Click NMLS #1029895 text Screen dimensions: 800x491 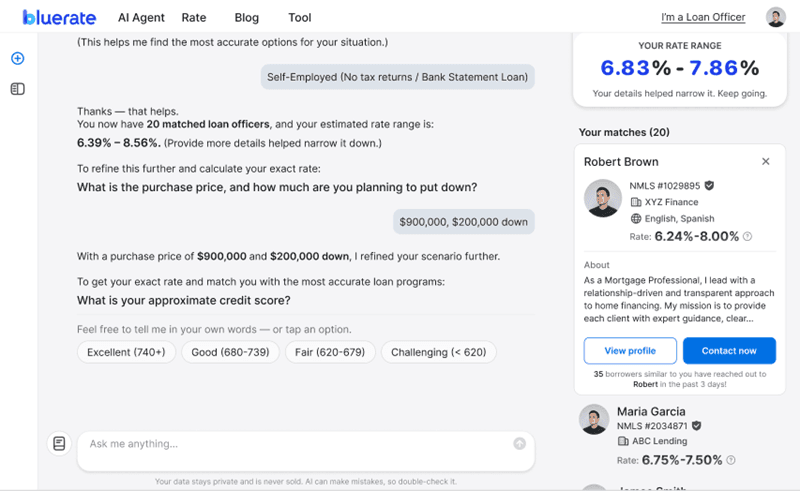coord(664,186)
